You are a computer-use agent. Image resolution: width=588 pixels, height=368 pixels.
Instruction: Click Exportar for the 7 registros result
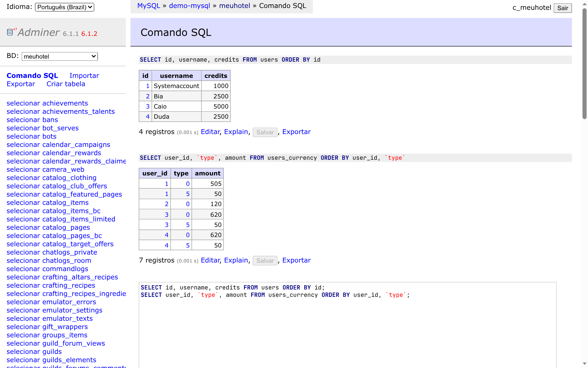click(296, 260)
